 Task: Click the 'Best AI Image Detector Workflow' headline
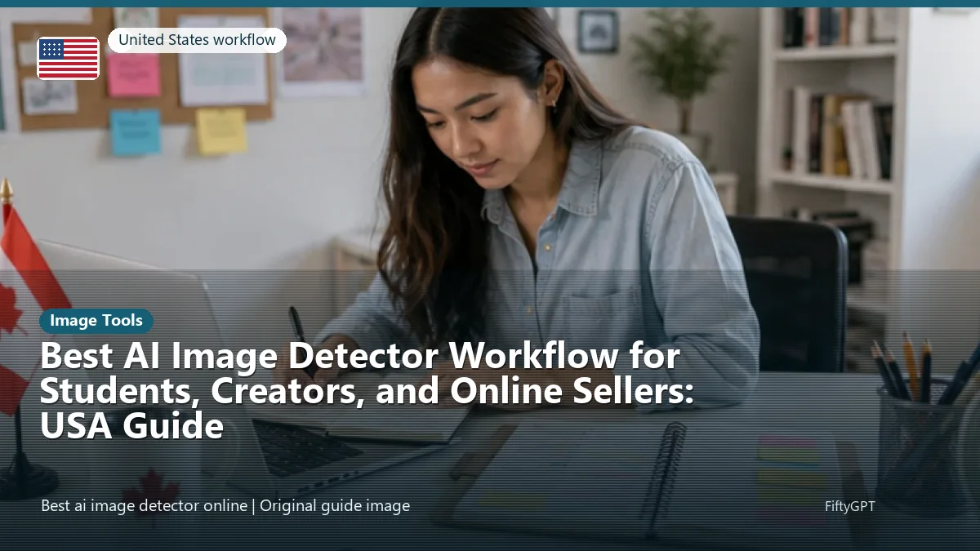[x=367, y=390]
